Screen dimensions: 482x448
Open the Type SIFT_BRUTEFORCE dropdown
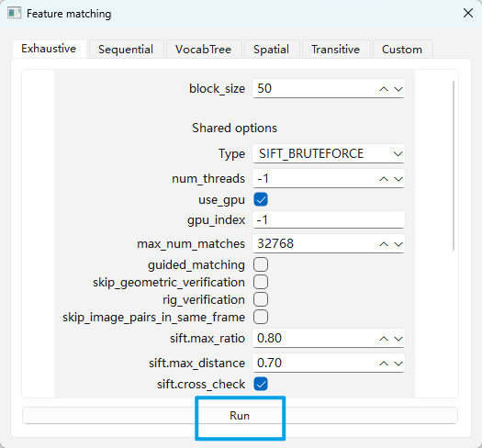(x=329, y=153)
